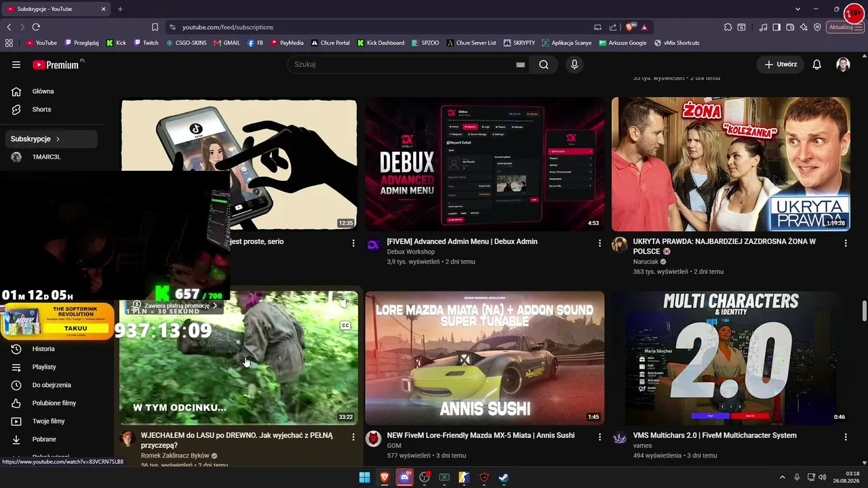
Task: Open the vames channel avatar
Action: 620,439
